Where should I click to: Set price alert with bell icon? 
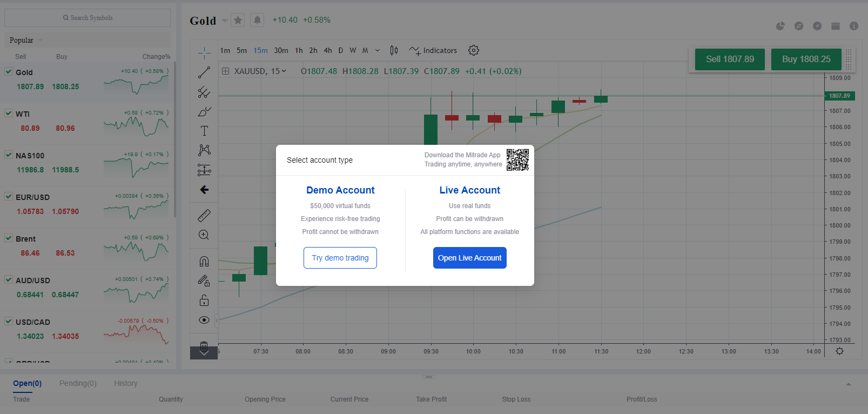[257, 21]
